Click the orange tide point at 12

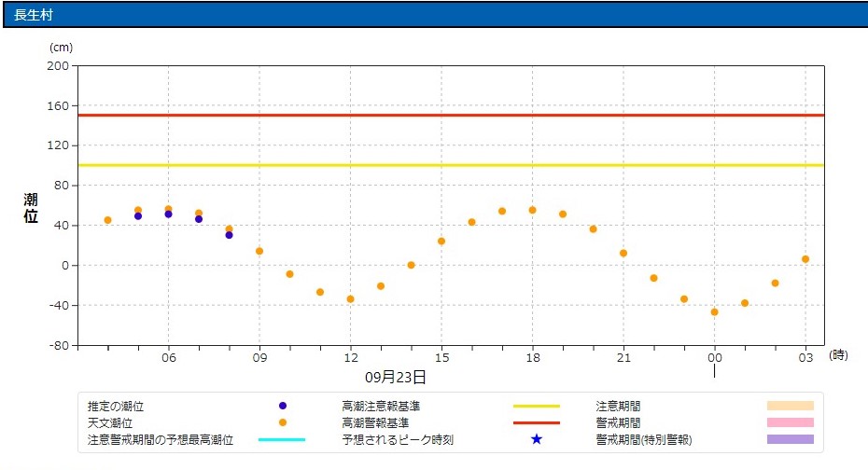(350, 299)
